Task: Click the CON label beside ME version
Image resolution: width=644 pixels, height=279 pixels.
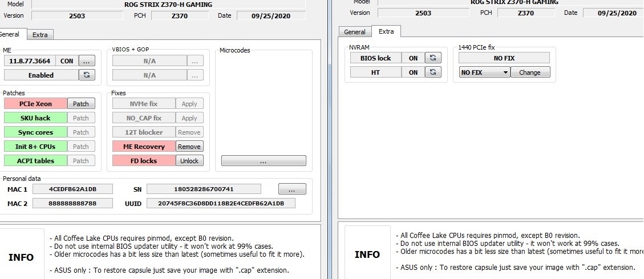Action: 67,61
